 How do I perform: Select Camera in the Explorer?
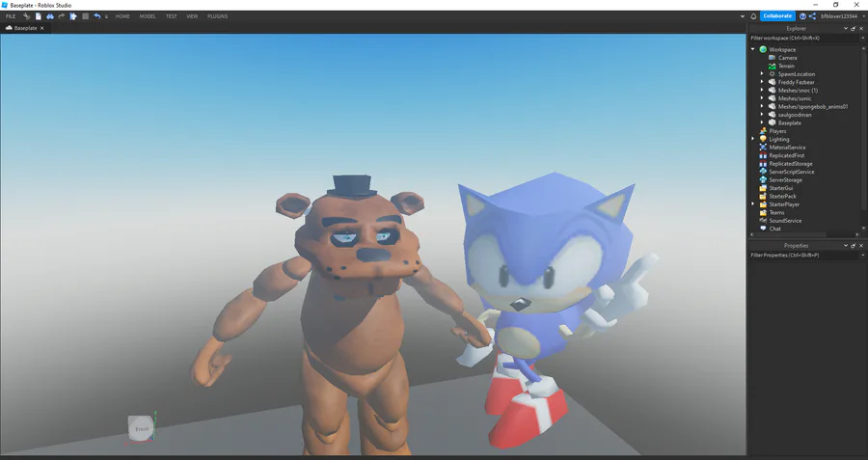point(787,58)
